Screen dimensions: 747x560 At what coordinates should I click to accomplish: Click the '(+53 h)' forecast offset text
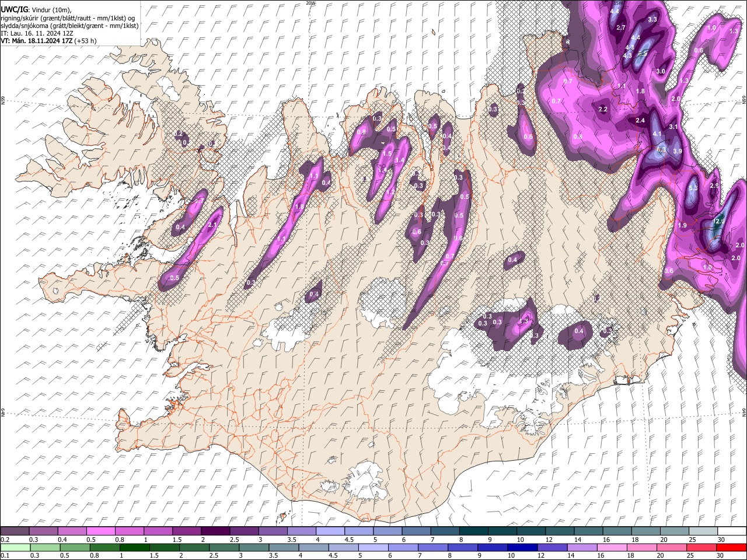(x=86, y=41)
